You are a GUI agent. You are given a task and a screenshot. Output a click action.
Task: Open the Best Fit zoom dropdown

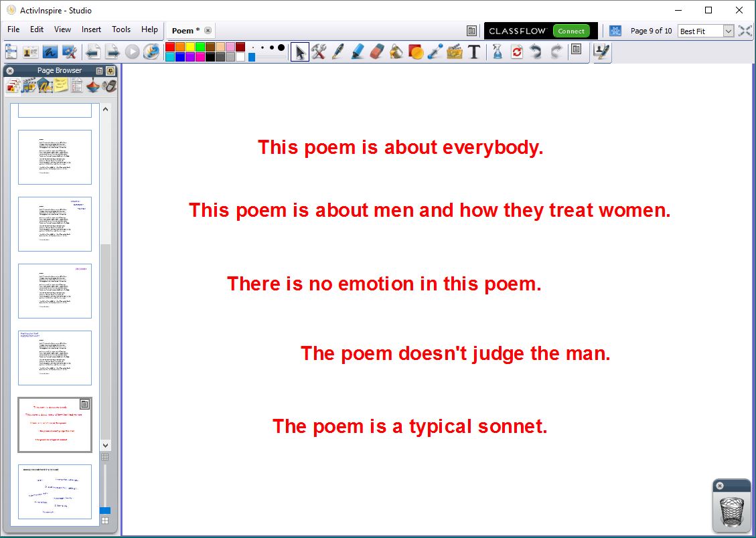pos(728,31)
